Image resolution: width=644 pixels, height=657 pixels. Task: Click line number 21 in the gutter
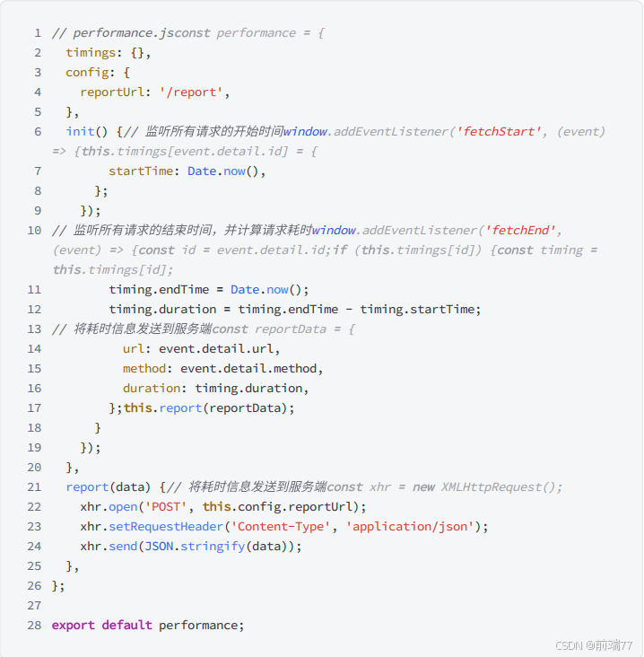34,486
